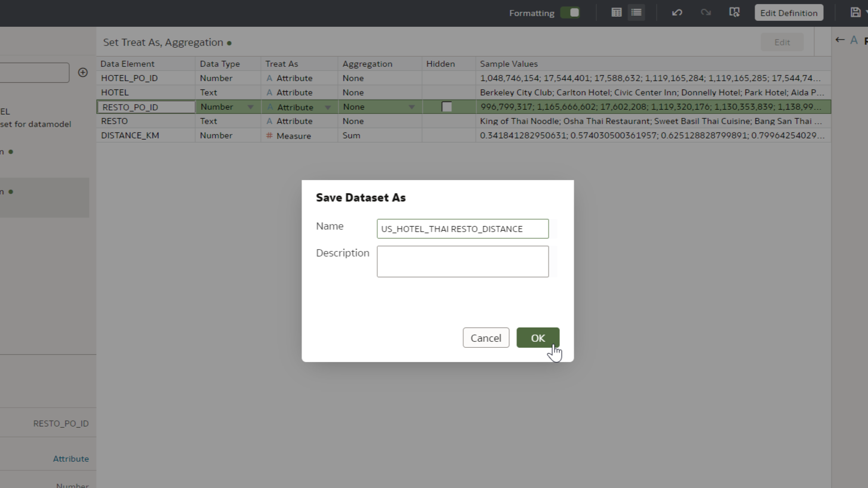Click the Attribute link in the properties panel
Image resolution: width=868 pixels, height=488 pixels.
pos(71,459)
